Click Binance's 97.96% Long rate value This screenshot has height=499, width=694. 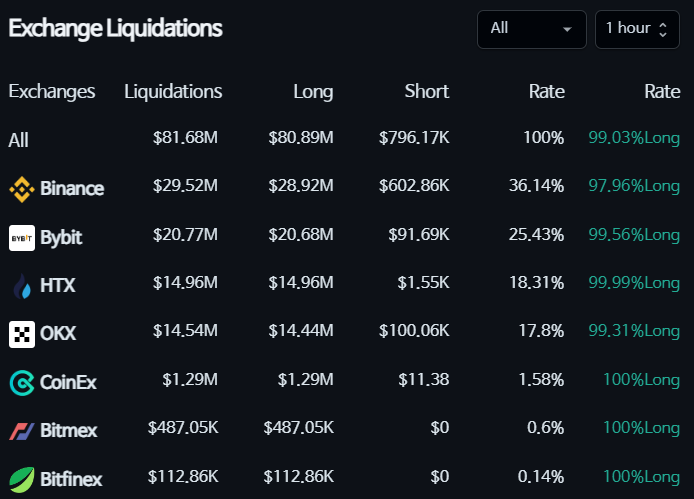click(x=633, y=186)
